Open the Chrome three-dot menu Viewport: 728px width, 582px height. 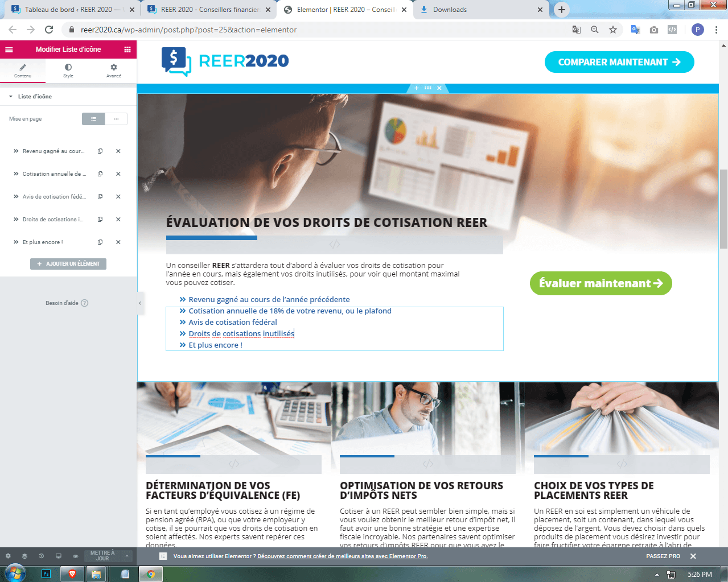click(717, 30)
